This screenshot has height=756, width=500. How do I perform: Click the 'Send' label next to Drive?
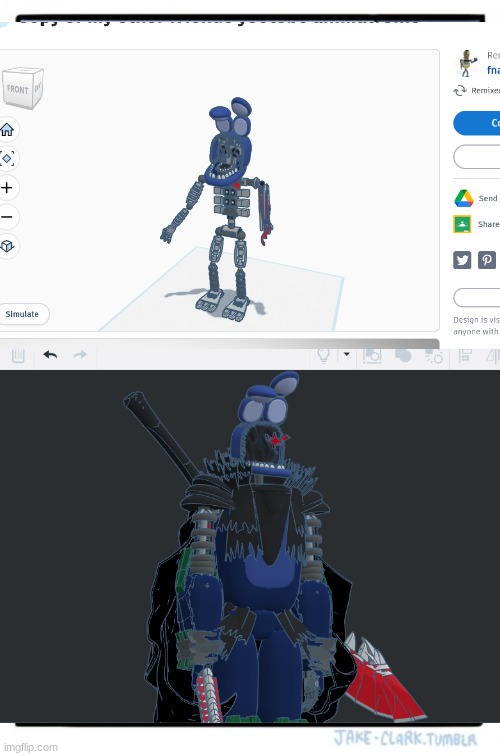tap(487, 198)
